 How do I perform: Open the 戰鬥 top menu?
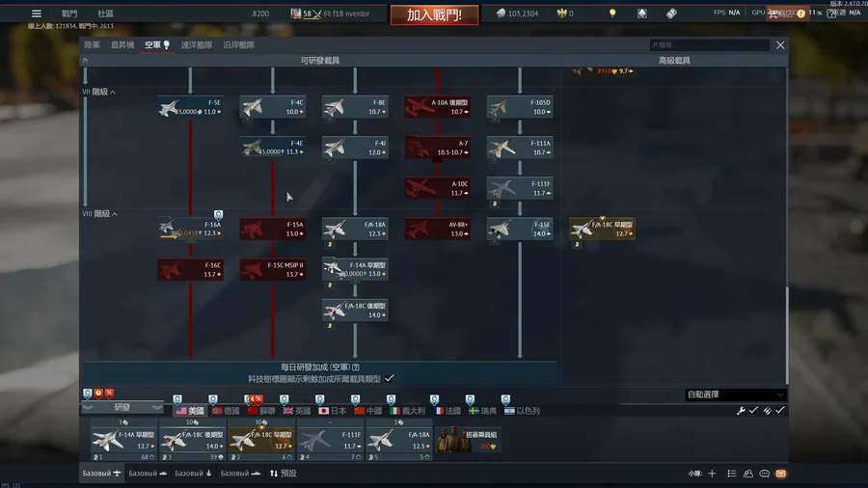(x=69, y=14)
